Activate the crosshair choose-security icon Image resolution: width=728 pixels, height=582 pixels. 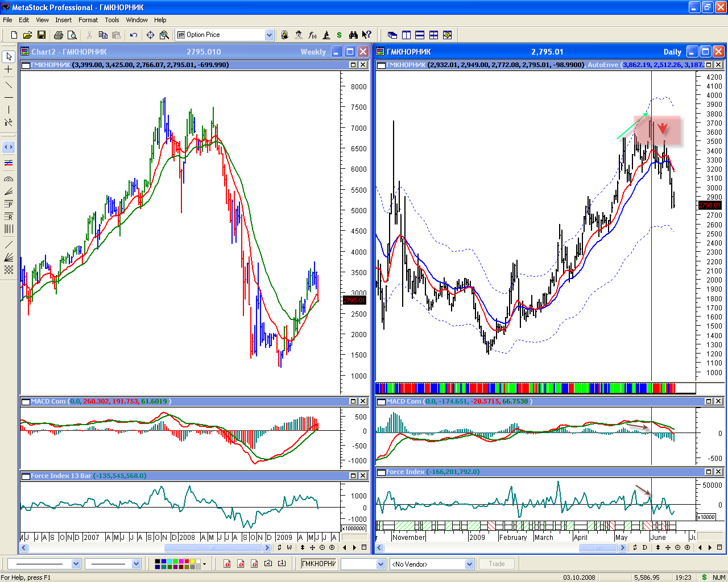(x=151, y=35)
